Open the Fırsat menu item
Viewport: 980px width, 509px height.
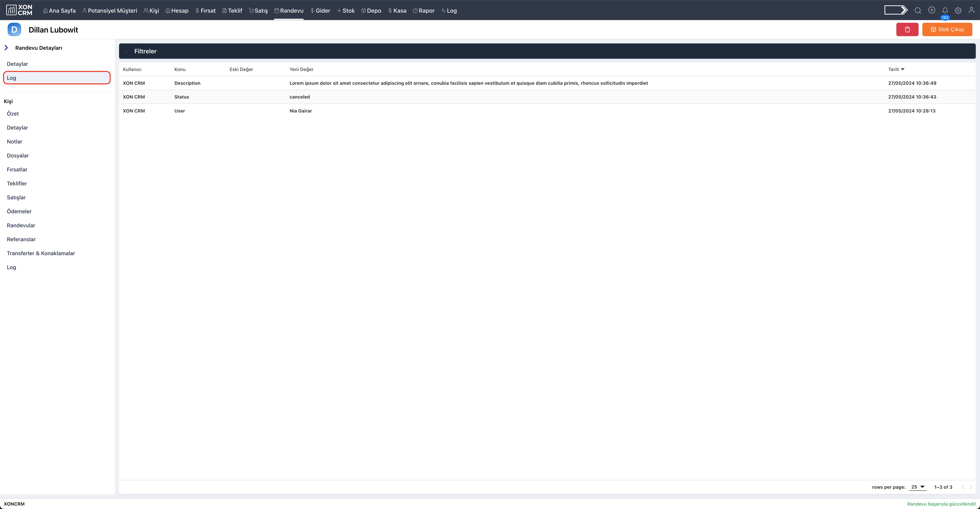(x=205, y=11)
